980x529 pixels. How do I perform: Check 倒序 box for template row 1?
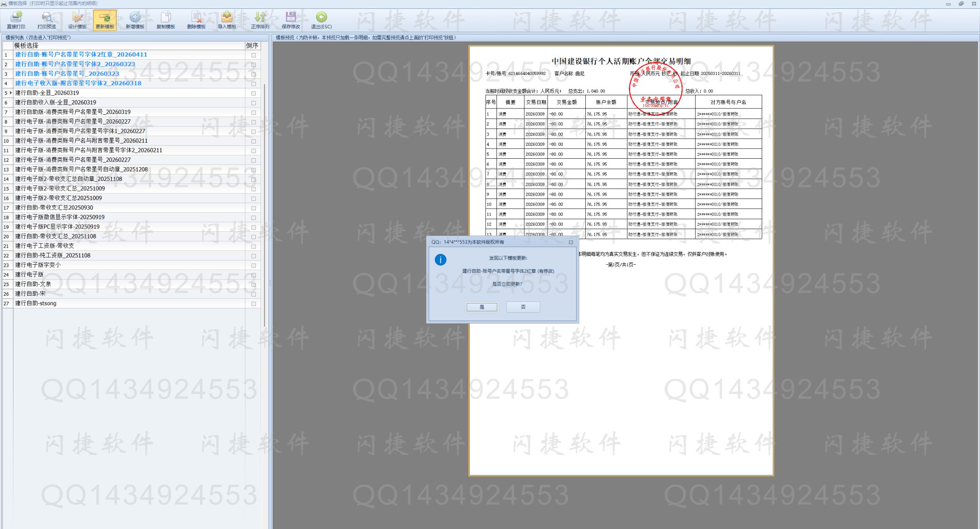(253, 55)
